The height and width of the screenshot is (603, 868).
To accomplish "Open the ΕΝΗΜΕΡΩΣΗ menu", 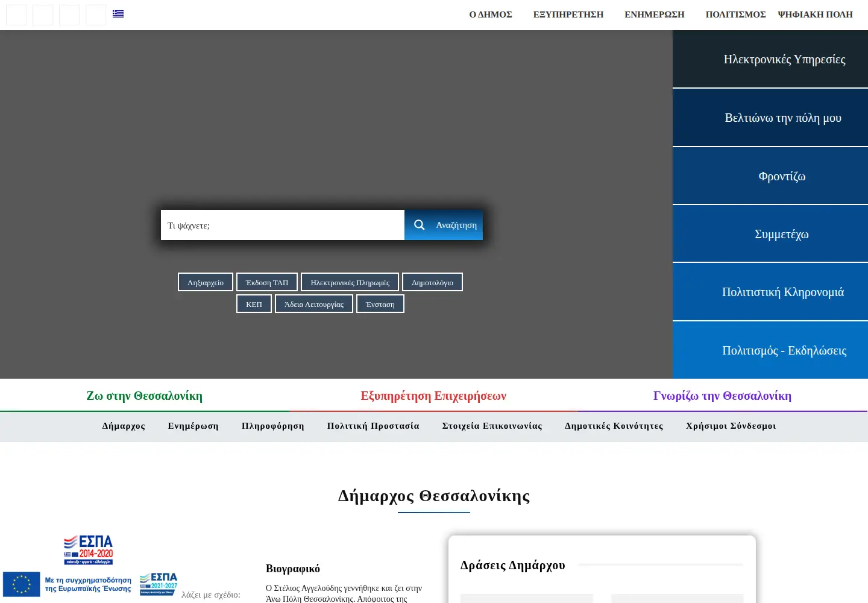I will [x=655, y=14].
